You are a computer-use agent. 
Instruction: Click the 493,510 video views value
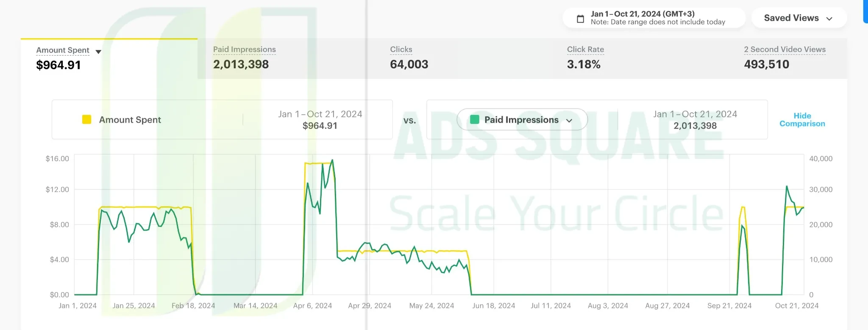pyautogui.click(x=766, y=64)
